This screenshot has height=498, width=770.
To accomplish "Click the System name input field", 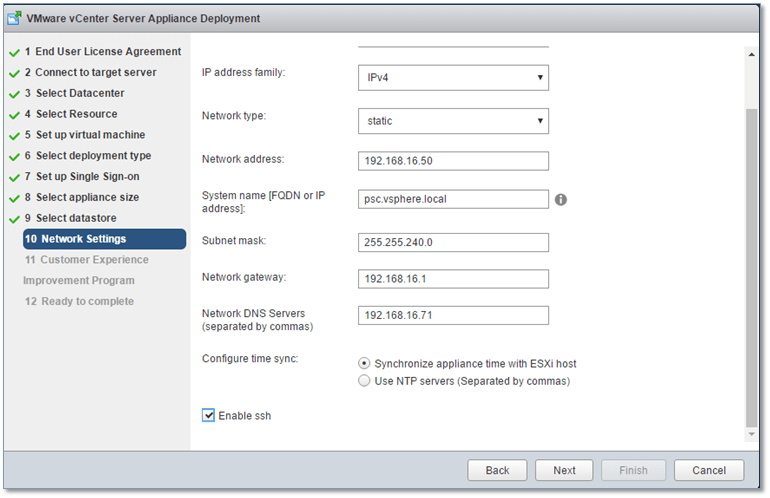I will pos(453,199).
